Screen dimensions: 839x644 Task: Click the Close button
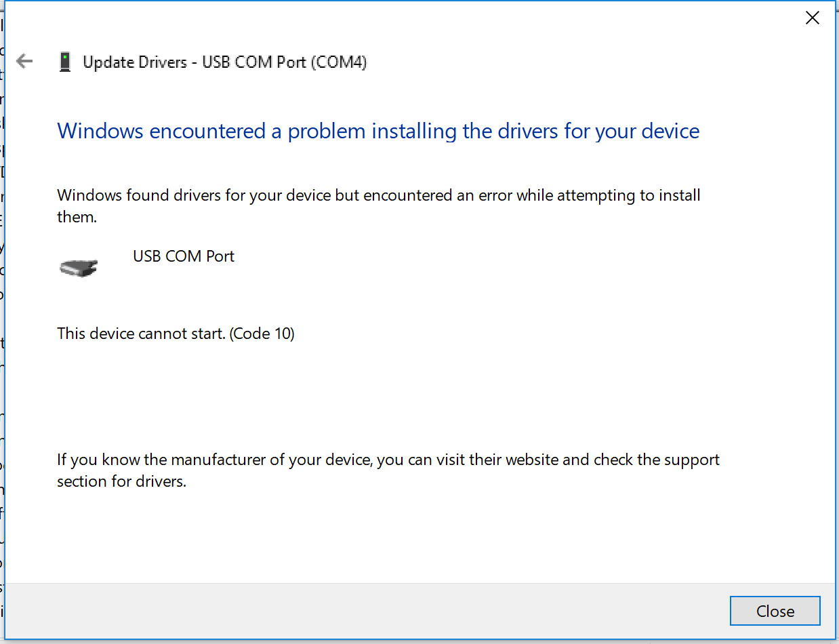point(775,611)
